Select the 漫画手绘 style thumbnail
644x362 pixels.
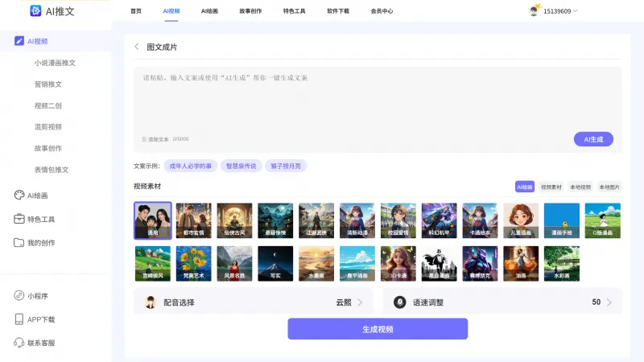pos(562,220)
